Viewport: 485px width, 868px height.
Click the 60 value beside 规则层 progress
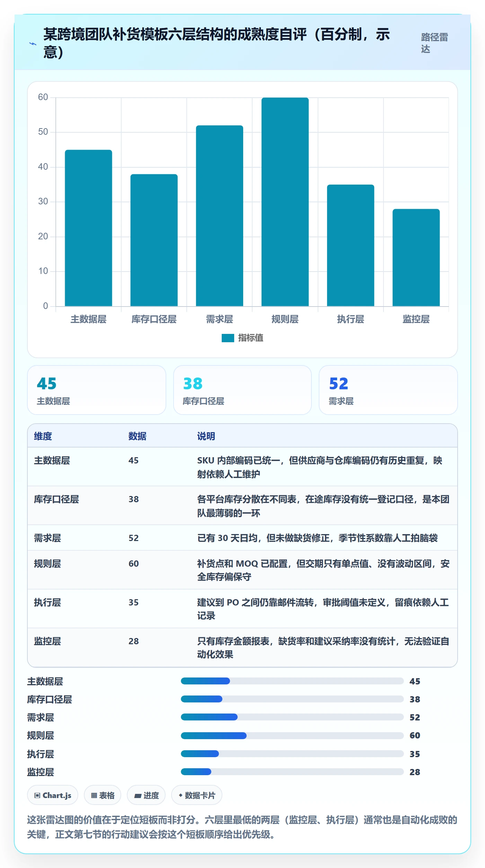[x=415, y=735]
